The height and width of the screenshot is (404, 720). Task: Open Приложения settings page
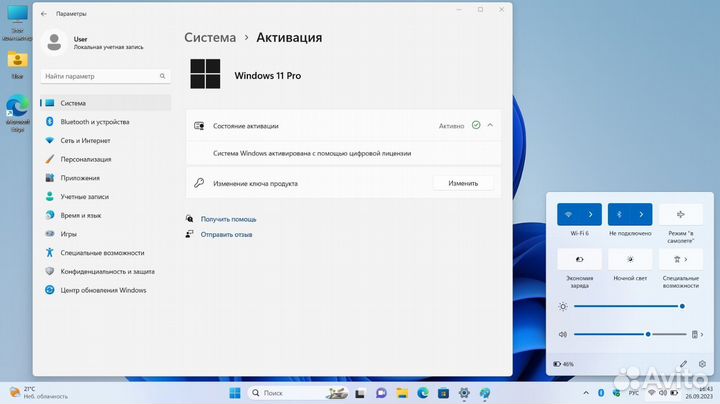(x=105, y=178)
